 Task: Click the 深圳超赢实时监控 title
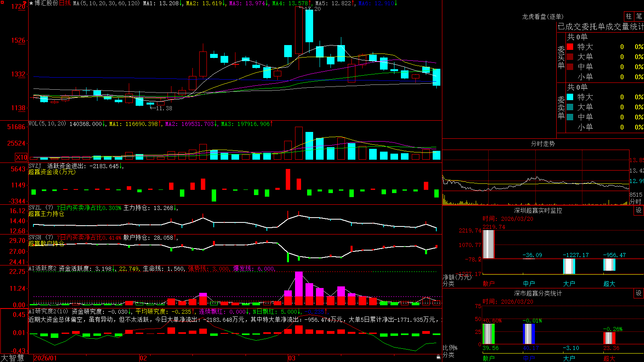click(x=538, y=210)
